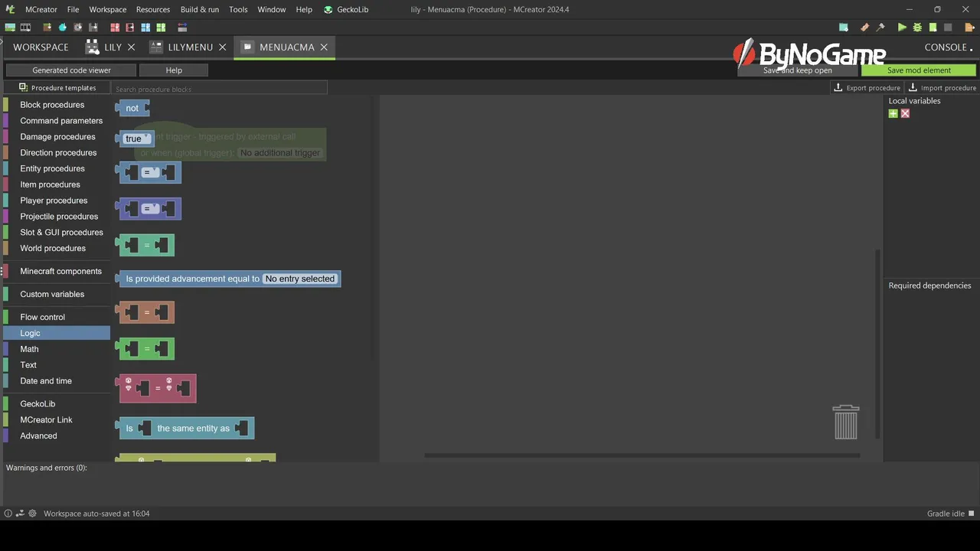Pick the 'not' logic block
The height and width of the screenshot is (551, 980).
click(132, 108)
